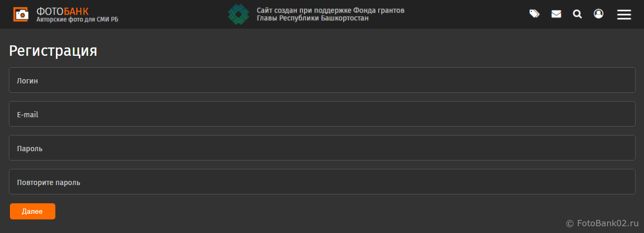
Task: Click the copyright © symbol in footer
Action: coord(569,223)
